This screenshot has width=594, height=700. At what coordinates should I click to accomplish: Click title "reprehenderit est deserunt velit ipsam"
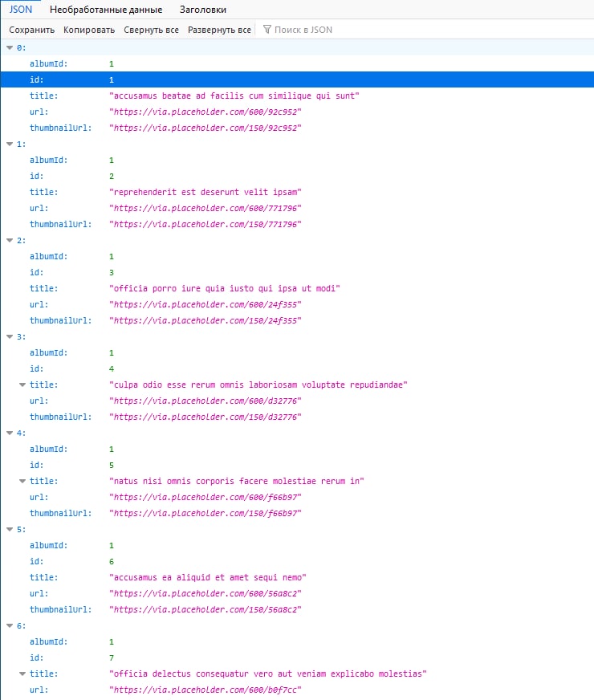pyautogui.click(x=205, y=193)
